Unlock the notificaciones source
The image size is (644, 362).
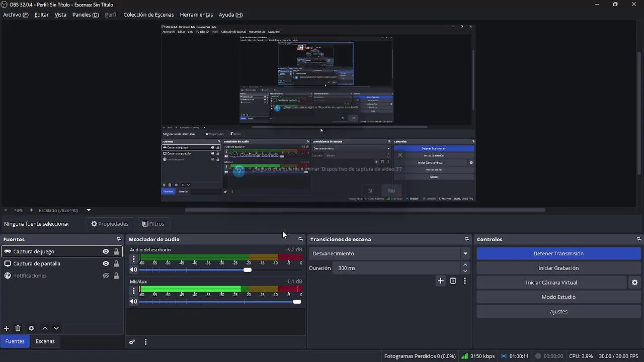coord(116,276)
